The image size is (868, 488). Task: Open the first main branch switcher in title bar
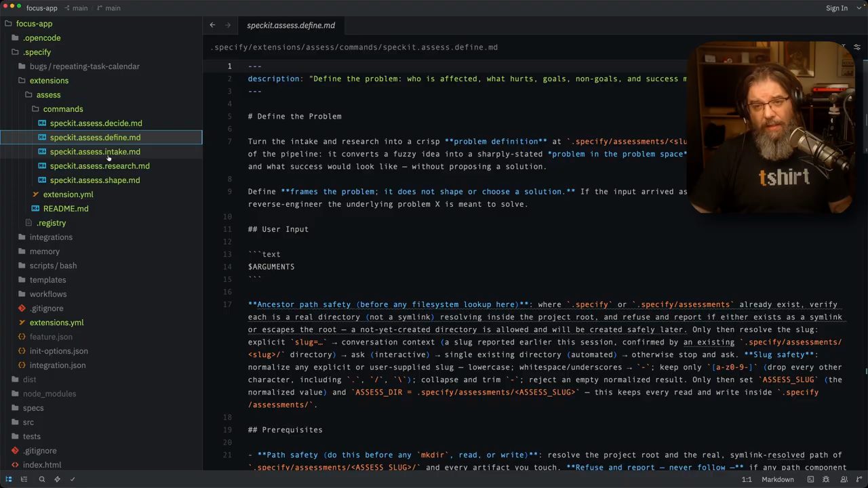click(x=75, y=8)
